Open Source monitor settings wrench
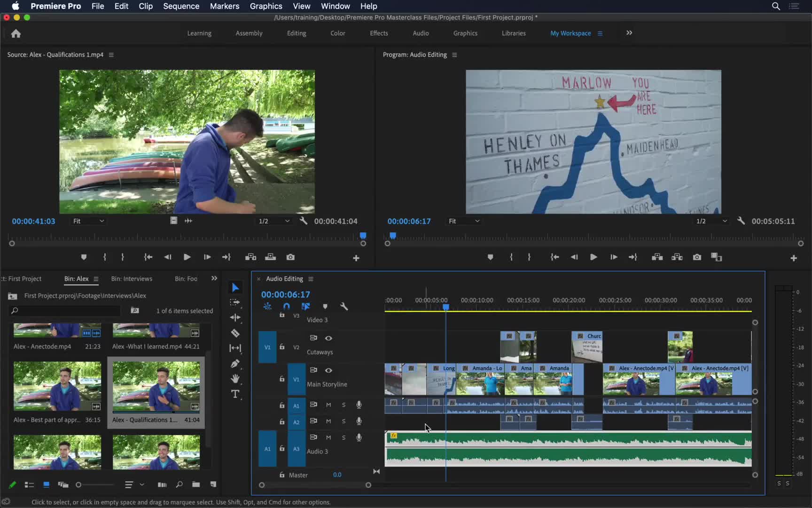This screenshot has height=508, width=812. (x=304, y=221)
